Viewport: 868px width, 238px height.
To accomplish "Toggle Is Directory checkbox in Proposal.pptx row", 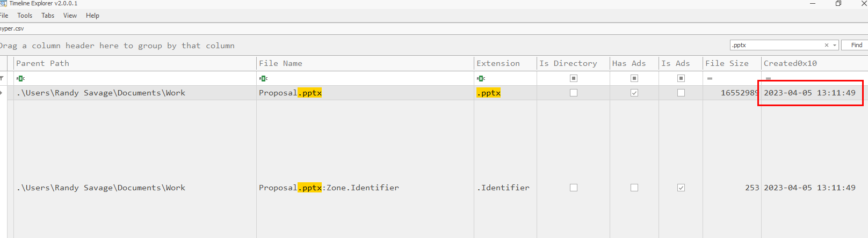I will pos(574,93).
